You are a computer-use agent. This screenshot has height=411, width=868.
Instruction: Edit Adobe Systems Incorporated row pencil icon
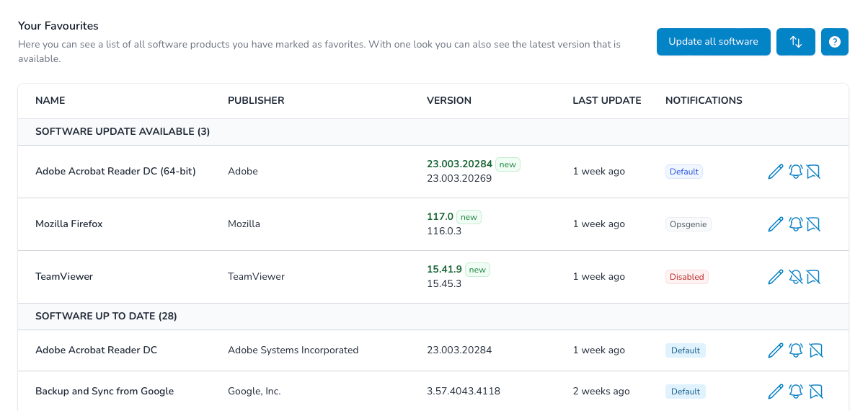pyautogui.click(x=776, y=350)
